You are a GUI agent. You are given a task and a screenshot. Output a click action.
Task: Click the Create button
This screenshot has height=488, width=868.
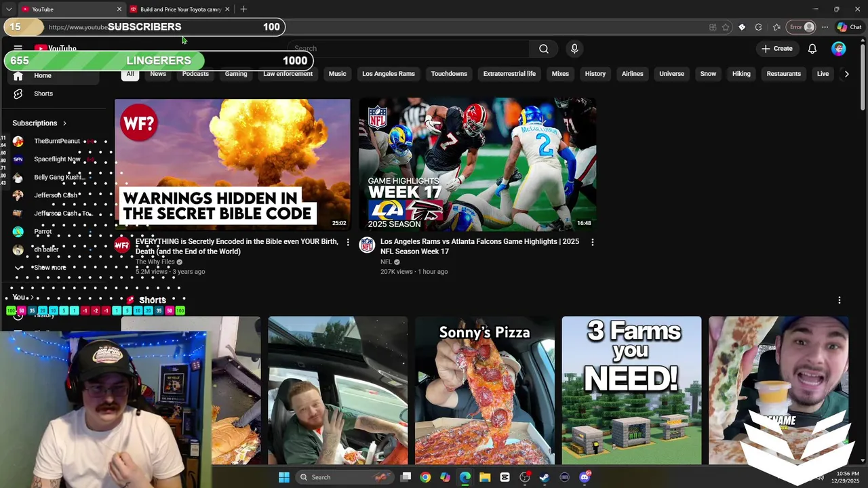[777, 49]
